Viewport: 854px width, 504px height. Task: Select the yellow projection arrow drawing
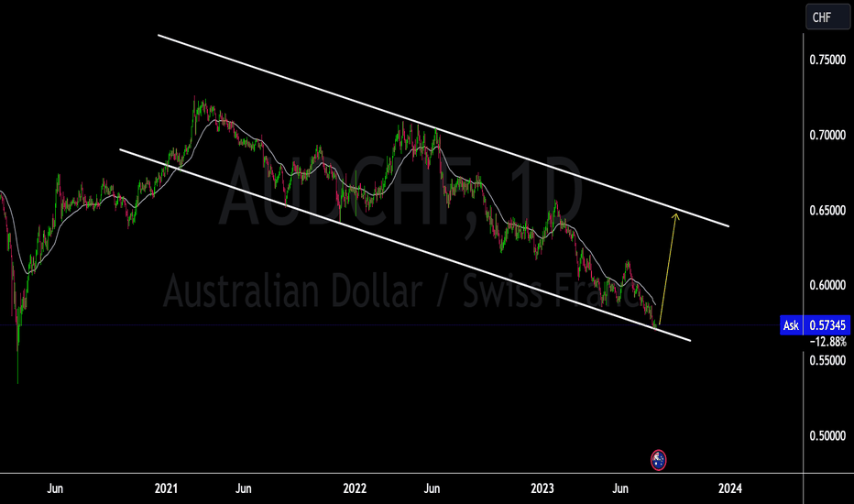coord(668,269)
